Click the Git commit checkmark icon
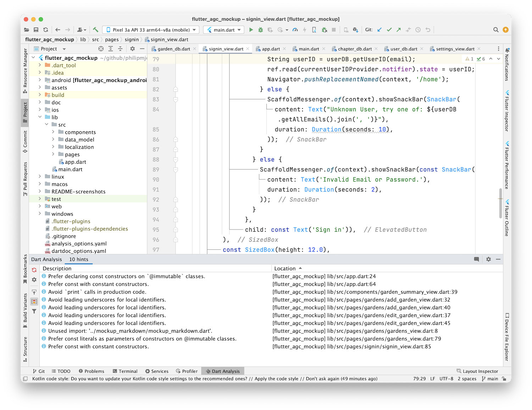 pyautogui.click(x=389, y=30)
